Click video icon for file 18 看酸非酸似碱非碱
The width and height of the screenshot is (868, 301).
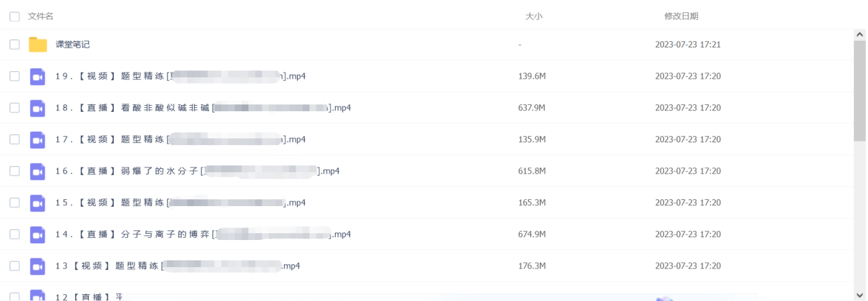[x=37, y=108]
